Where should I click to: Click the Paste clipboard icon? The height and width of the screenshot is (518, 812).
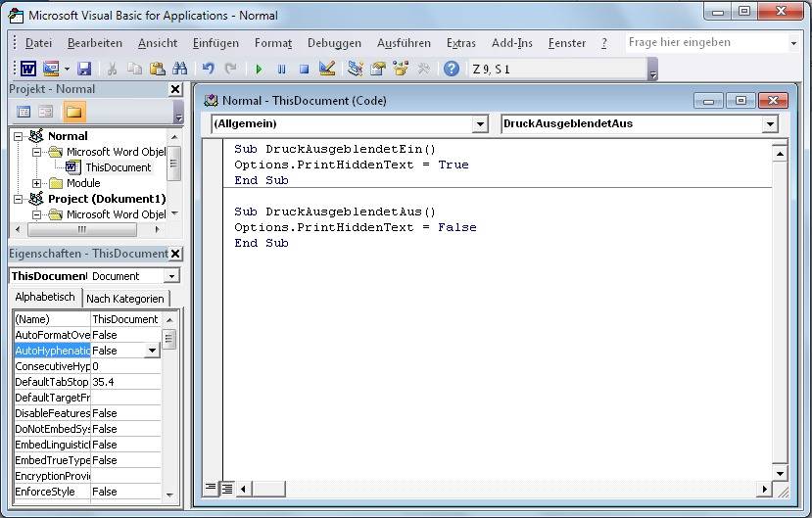[157, 69]
